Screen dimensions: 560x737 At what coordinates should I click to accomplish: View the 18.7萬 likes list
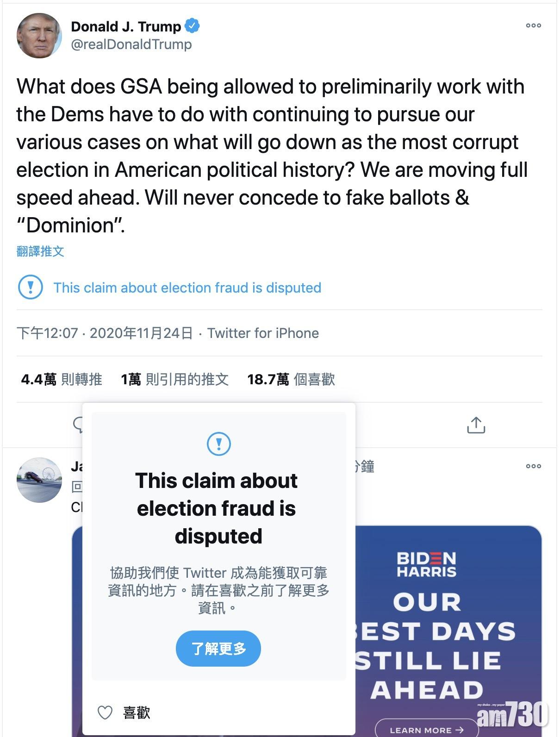pyautogui.click(x=291, y=380)
